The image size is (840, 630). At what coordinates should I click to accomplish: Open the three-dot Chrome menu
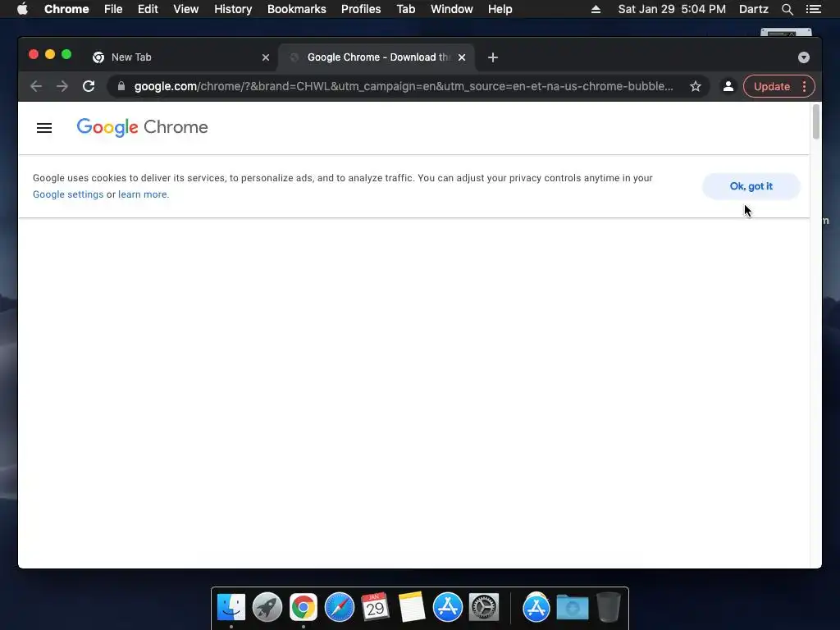pos(804,86)
